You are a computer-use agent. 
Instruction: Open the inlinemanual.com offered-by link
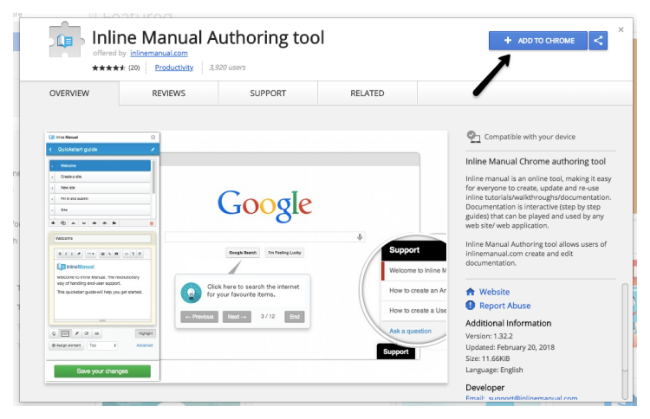tap(159, 53)
